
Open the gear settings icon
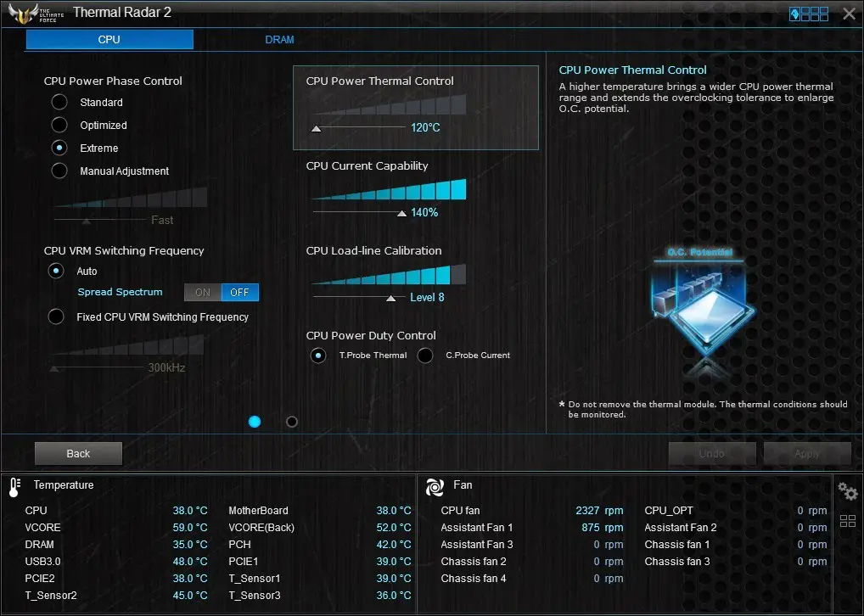848,490
